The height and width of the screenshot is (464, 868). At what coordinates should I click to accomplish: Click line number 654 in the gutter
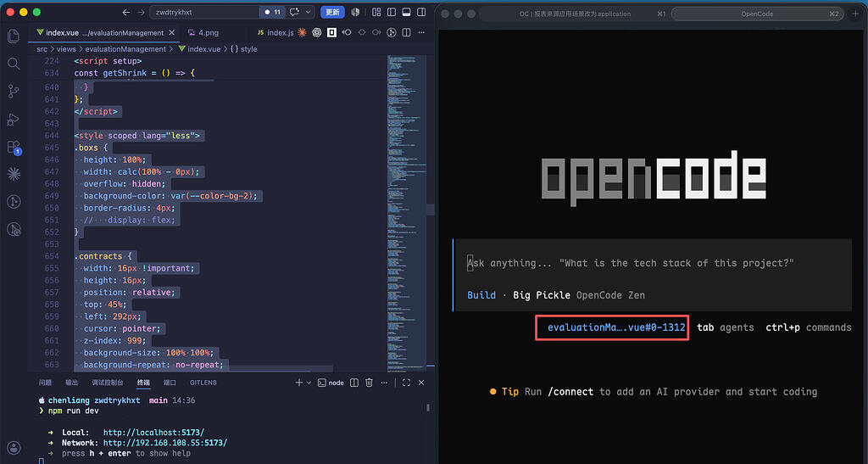pyautogui.click(x=52, y=256)
